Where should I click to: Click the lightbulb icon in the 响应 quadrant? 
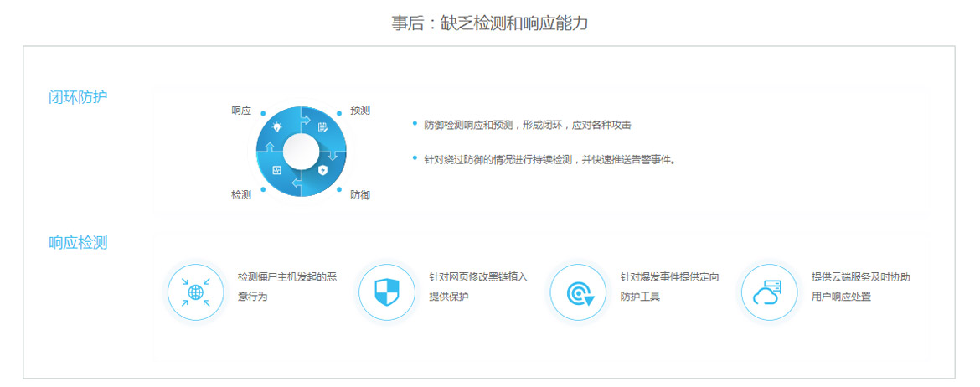tap(277, 127)
